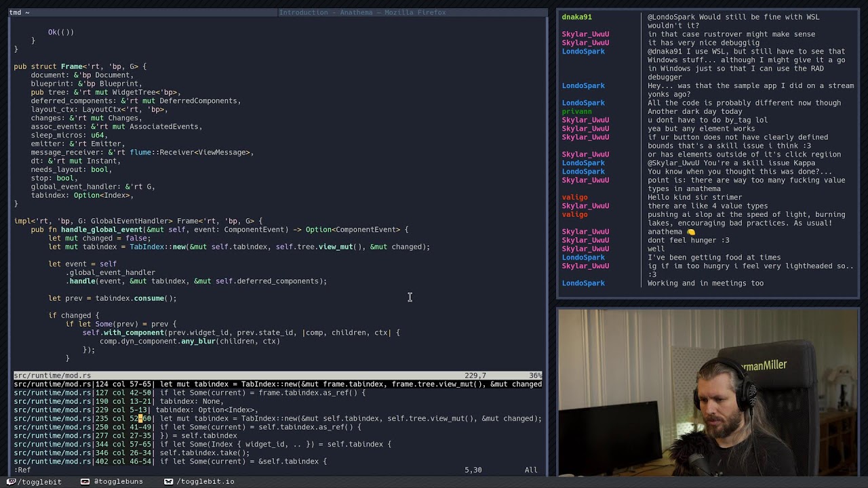Click dnaka91's username in chat
The image size is (868, 488).
click(577, 17)
